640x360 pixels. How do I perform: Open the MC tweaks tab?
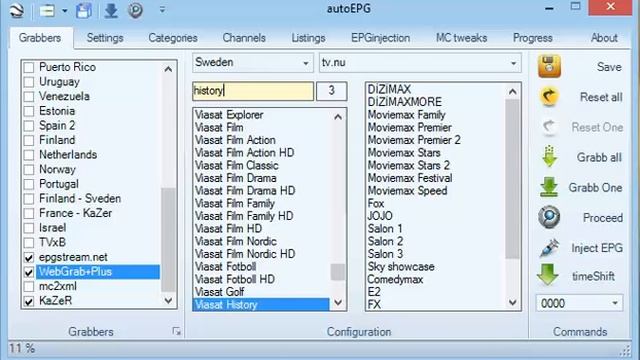[x=462, y=38]
